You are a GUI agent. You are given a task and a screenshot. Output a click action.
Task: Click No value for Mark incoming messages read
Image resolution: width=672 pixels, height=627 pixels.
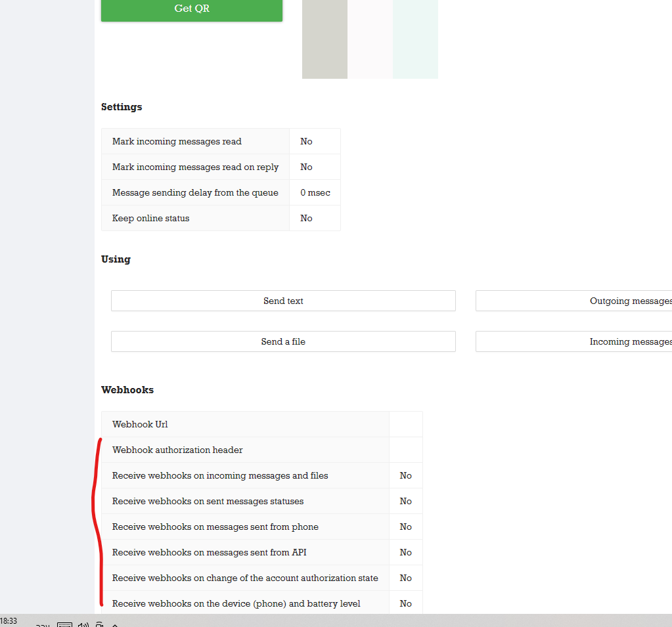pyautogui.click(x=306, y=141)
